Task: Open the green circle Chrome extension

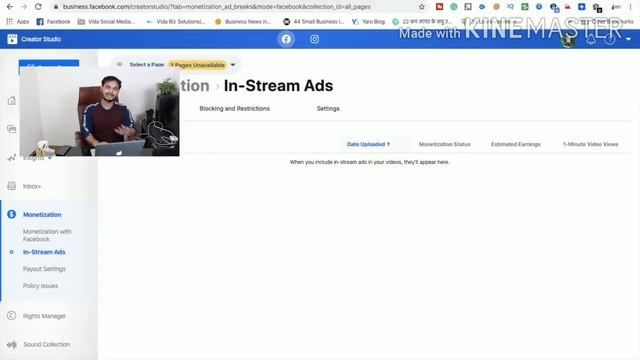Action: (x=453, y=7)
